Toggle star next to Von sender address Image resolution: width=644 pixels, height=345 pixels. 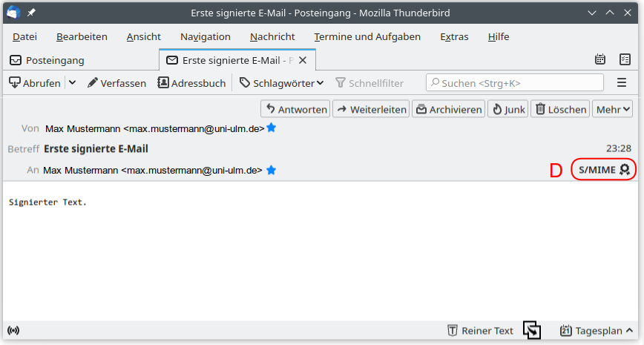point(271,128)
